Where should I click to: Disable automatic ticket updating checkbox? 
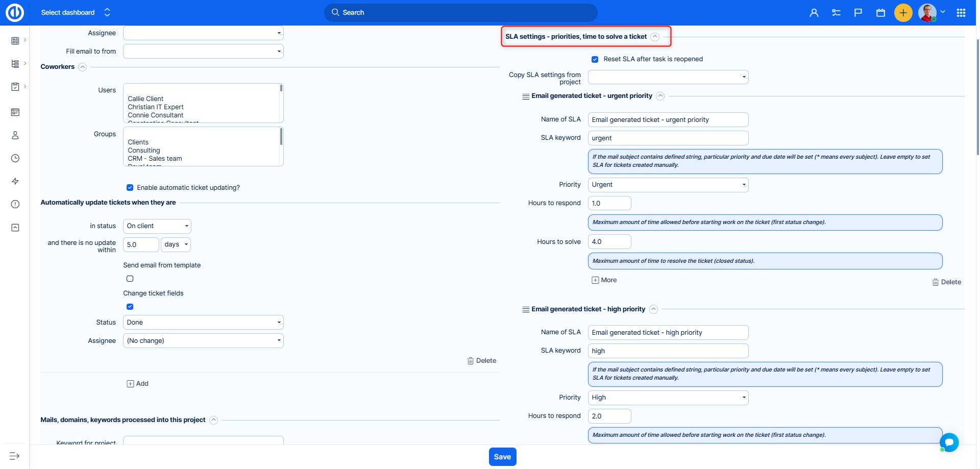[130, 188]
